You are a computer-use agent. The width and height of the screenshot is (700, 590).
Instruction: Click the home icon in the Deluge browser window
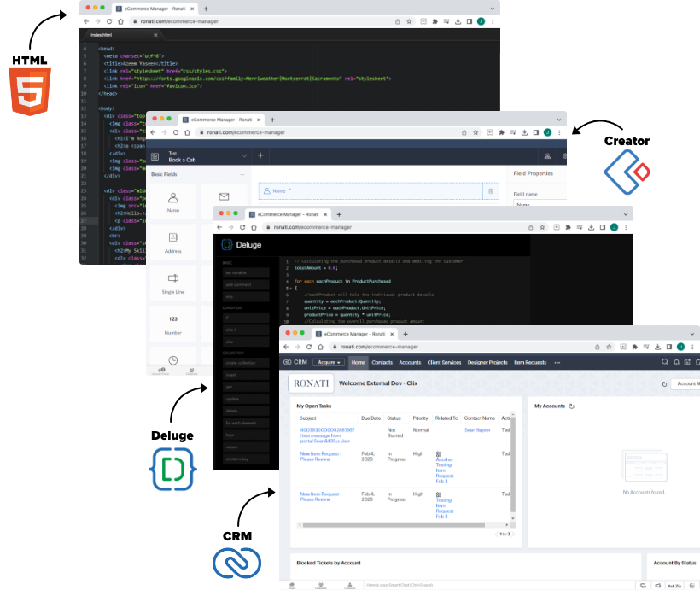(254, 227)
